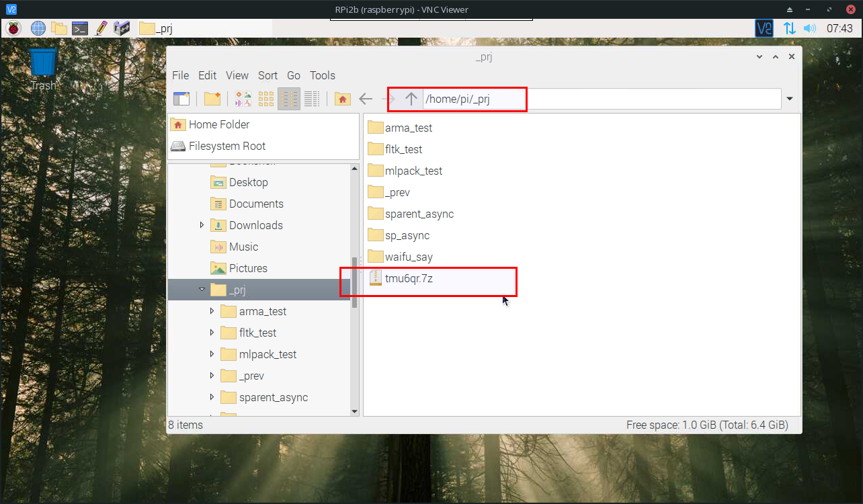The height and width of the screenshot is (504, 863).
Task: Click the directory tree scrollbar thumb
Action: pos(355,282)
